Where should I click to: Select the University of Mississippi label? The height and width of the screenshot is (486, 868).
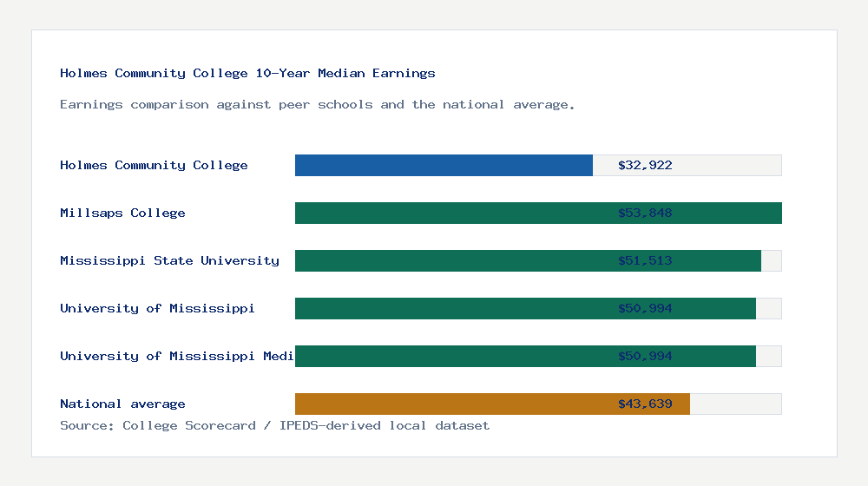pyautogui.click(x=157, y=308)
